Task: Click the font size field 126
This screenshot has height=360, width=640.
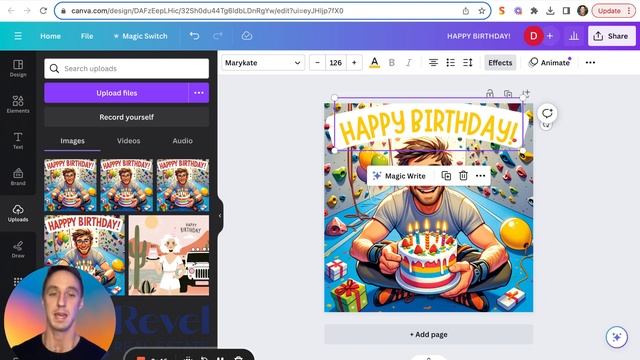Action: (x=336, y=62)
